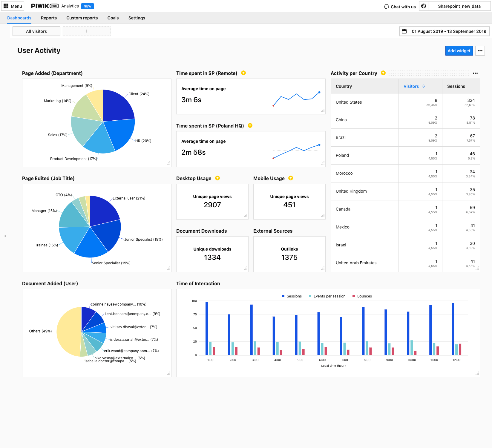The width and height of the screenshot is (492, 448).
Task: Click the Add widget button
Action: coord(459,51)
